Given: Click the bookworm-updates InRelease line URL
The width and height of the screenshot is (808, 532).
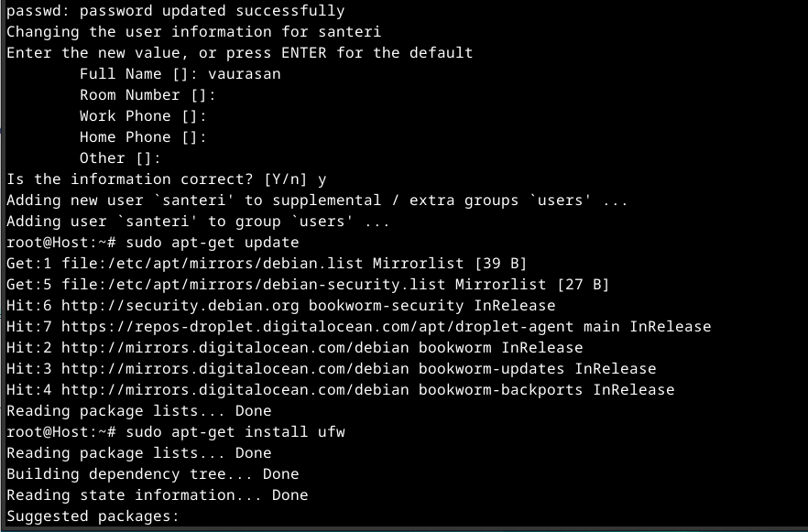Looking at the screenshot, I should [x=235, y=369].
